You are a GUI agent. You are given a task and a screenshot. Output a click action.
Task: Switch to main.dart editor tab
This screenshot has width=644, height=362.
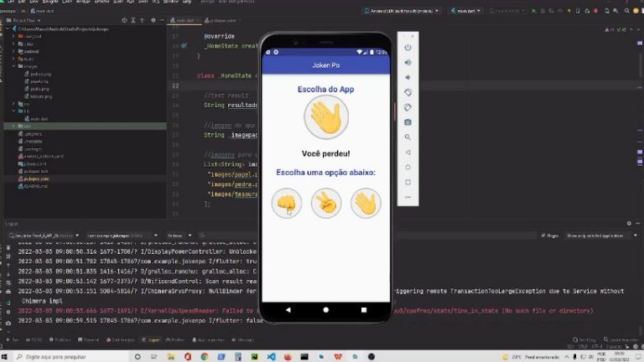[183, 20]
